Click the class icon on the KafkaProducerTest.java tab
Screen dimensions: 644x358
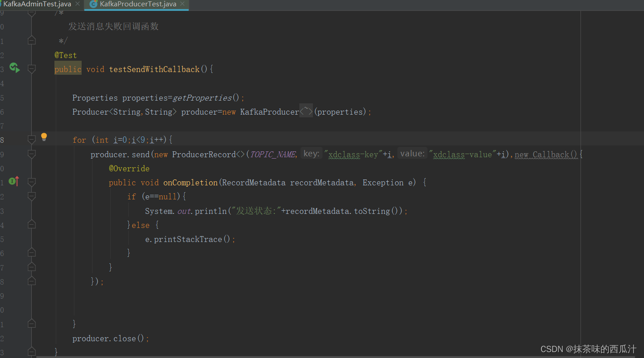pyautogui.click(x=93, y=4)
